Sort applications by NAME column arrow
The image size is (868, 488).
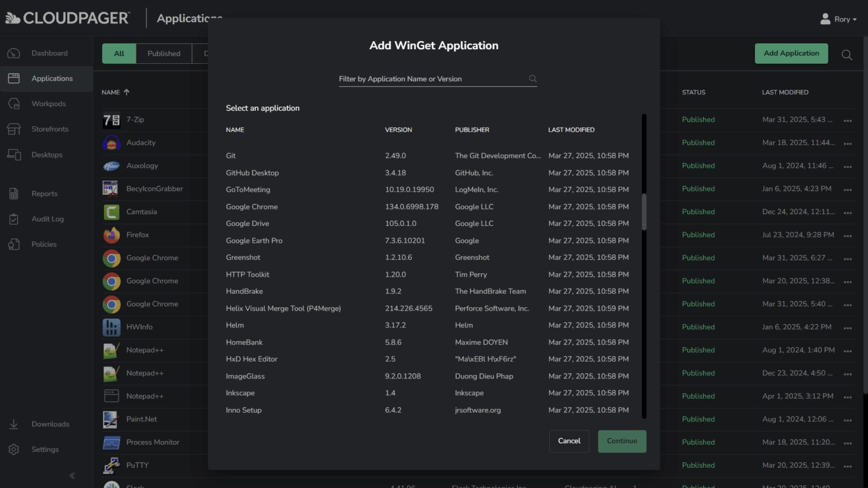click(x=127, y=92)
